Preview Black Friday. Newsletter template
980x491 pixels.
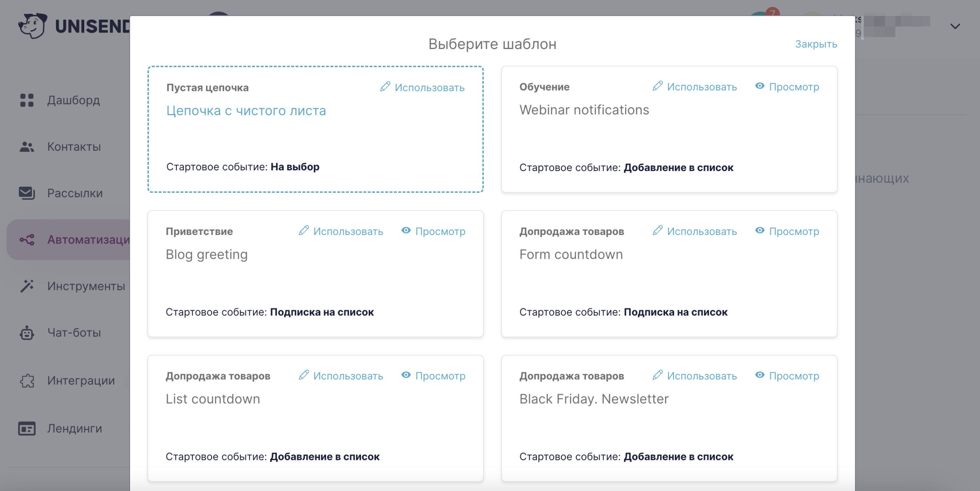pyautogui.click(x=787, y=376)
